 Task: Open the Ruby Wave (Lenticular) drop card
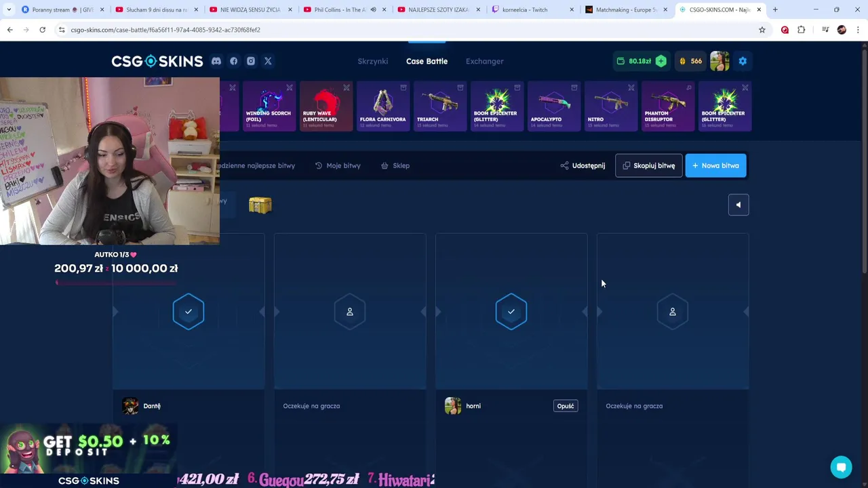[x=326, y=106]
